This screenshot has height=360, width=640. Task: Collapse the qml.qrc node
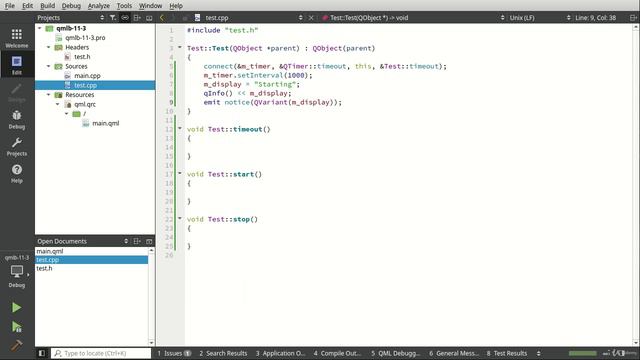(58, 104)
